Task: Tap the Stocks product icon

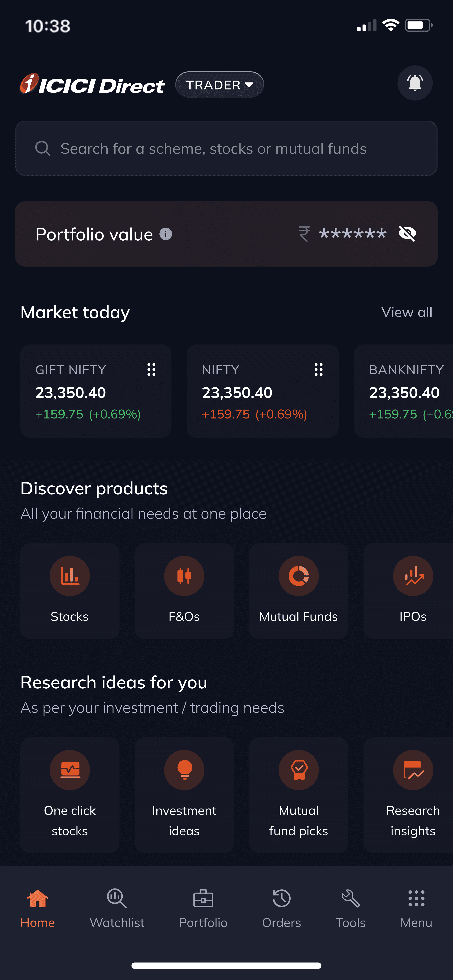Action: (70, 576)
